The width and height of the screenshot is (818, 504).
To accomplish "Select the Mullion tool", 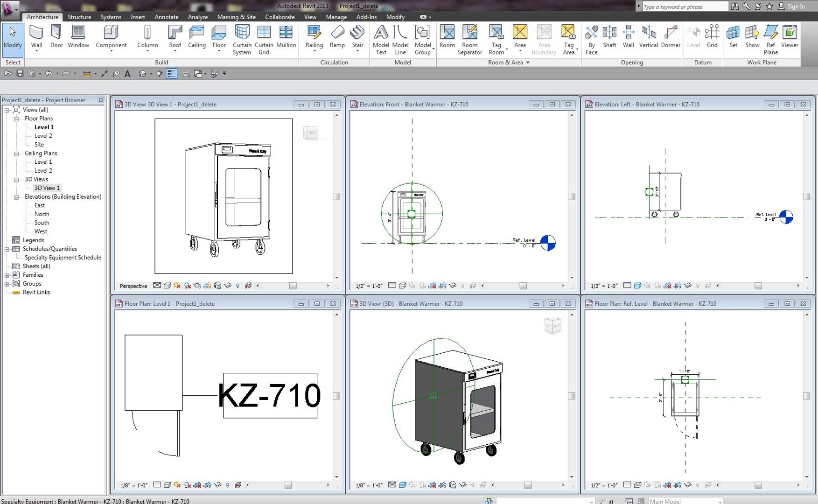I will coord(286,37).
